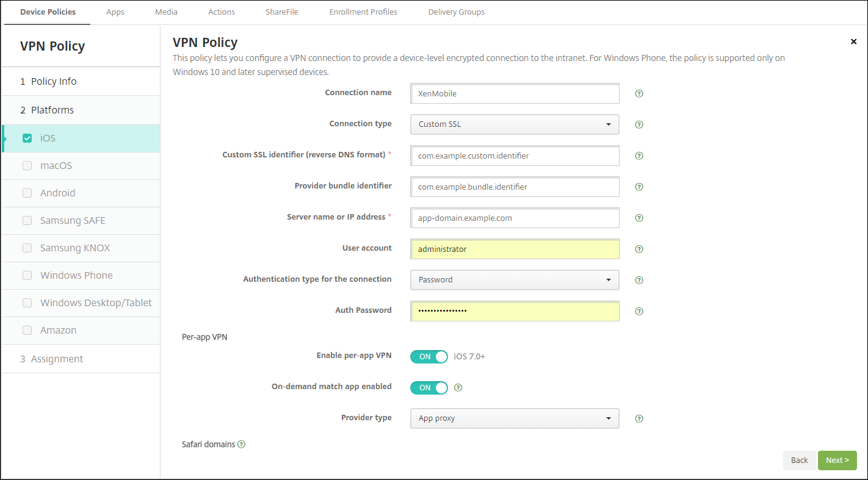Switch to the Apps tab
Viewport: 868px width, 480px height.
(115, 12)
